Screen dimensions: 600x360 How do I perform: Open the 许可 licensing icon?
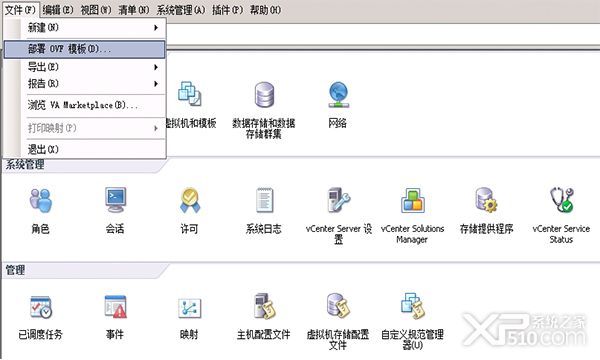coord(190,200)
